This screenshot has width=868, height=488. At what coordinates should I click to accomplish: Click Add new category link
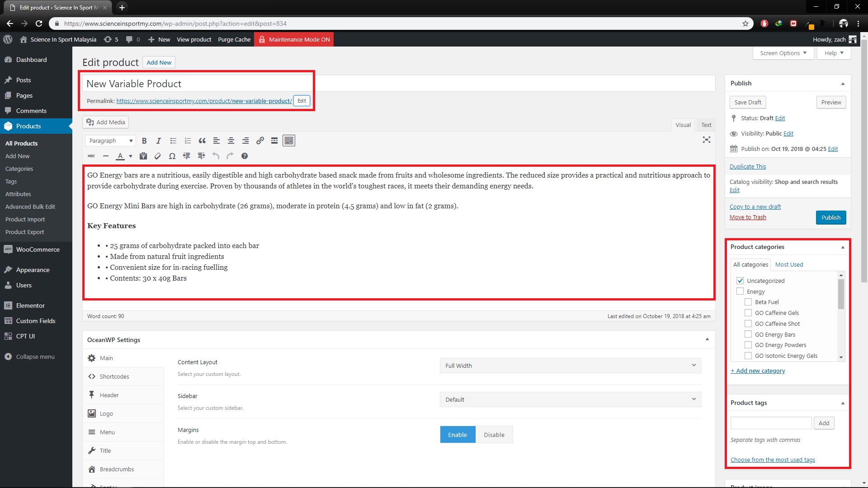(x=758, y=371)
